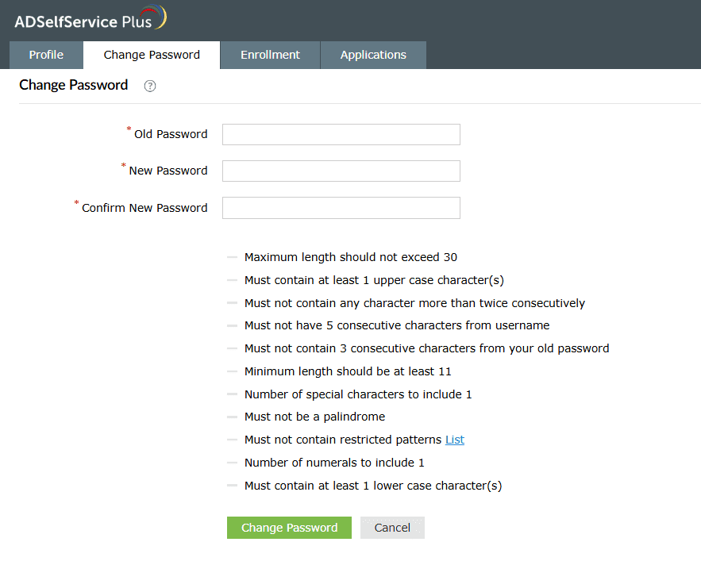Open the Enrollment tab

coord(270,55)
